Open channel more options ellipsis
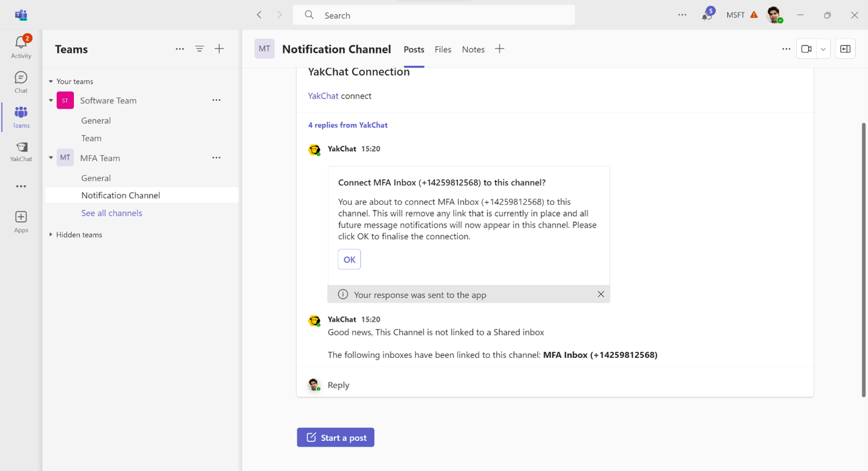The width and height of the screenshot is (868, 471). click(786, 49)
